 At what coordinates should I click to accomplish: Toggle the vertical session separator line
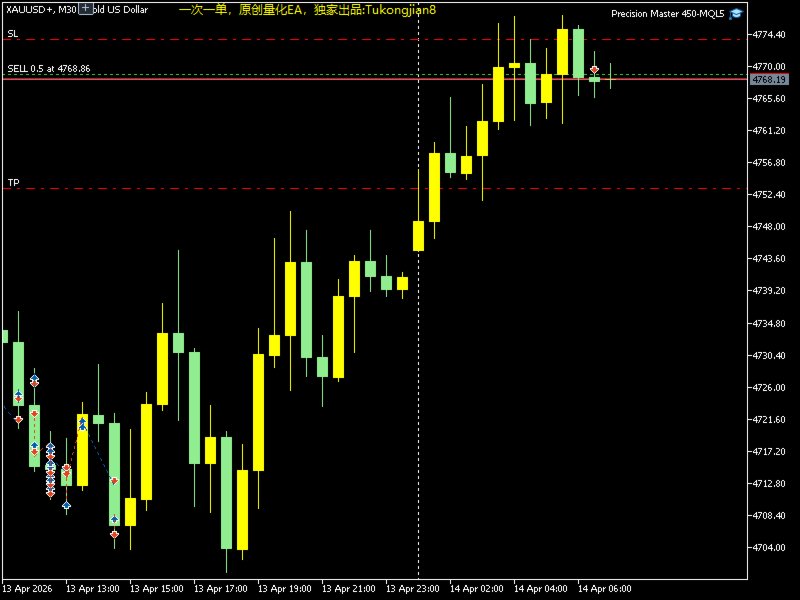click(x=417, y=300)
